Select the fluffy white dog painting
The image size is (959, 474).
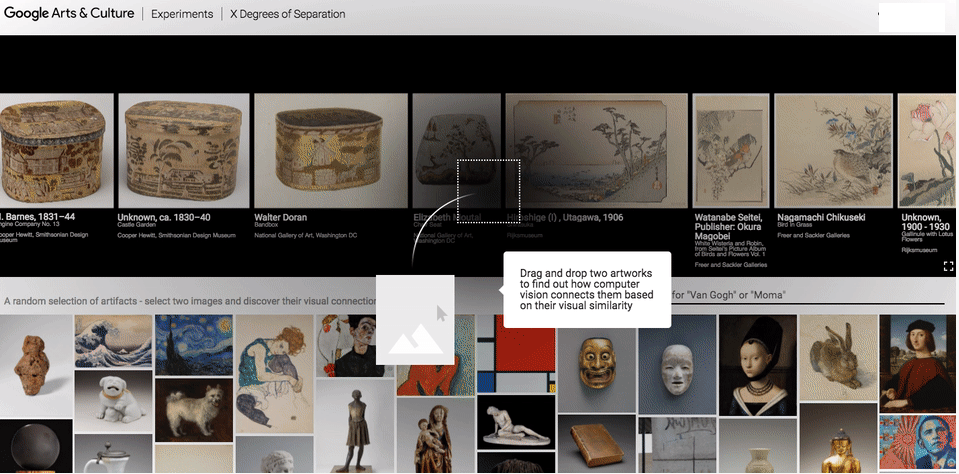click(194, 410)
